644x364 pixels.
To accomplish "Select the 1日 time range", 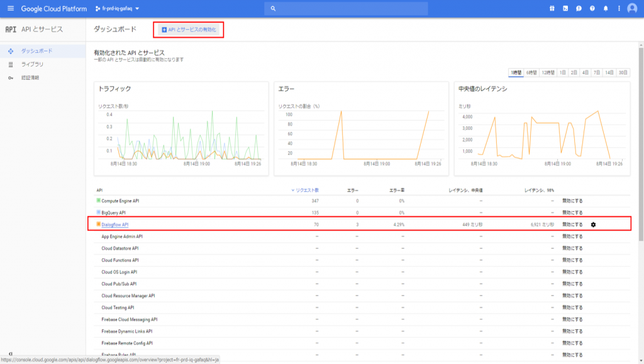I will 563,73.
